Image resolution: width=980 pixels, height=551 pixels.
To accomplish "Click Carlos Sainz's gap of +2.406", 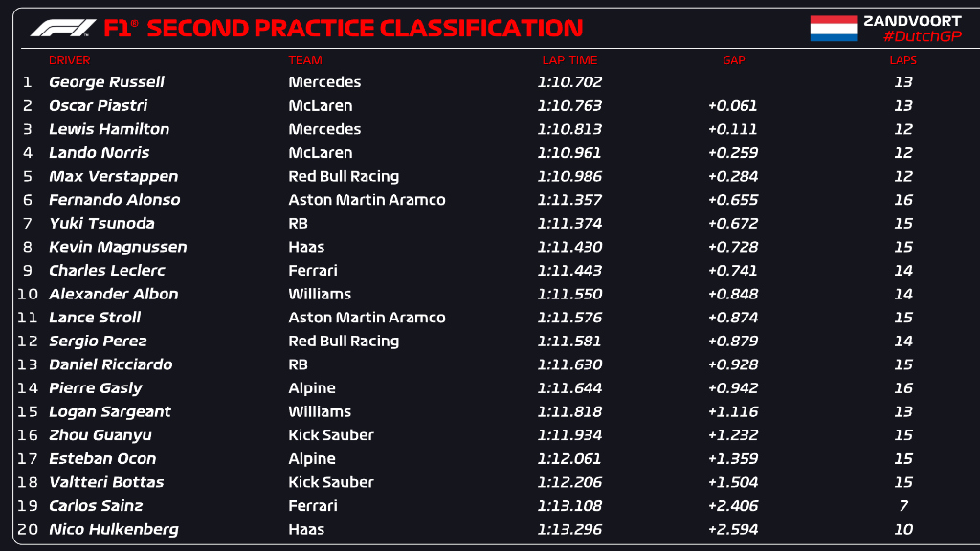I will 732,505.
